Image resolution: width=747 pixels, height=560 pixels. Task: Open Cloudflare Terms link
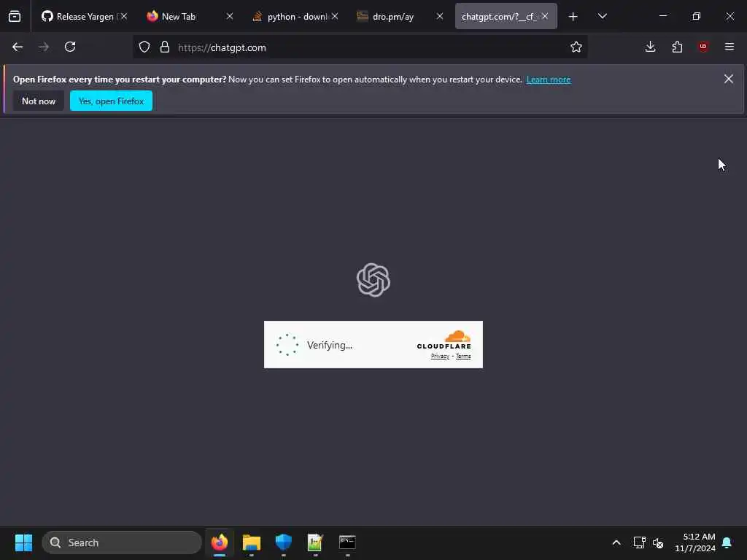(x=463, y=356)
